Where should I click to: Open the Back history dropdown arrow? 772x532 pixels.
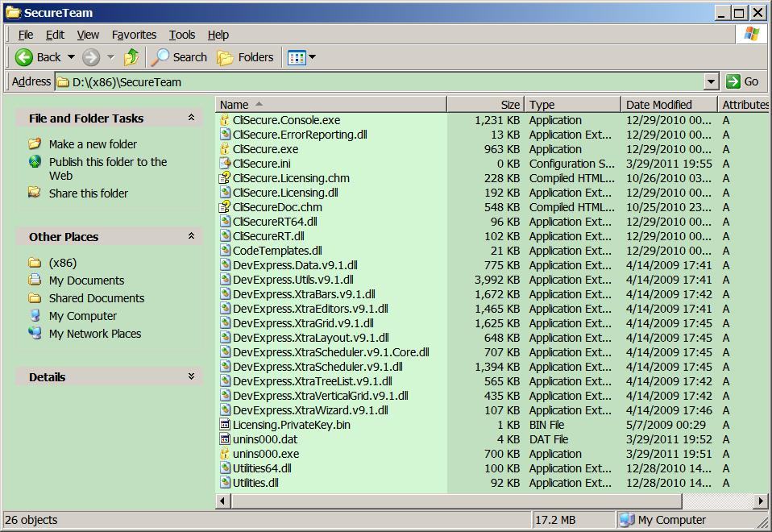click(x=72, y=57)
